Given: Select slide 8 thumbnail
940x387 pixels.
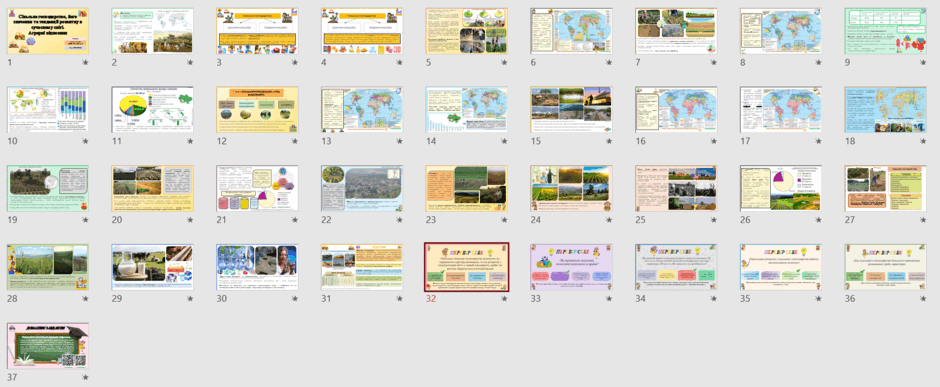Looking at the screenshot, I should click(781, 31).
